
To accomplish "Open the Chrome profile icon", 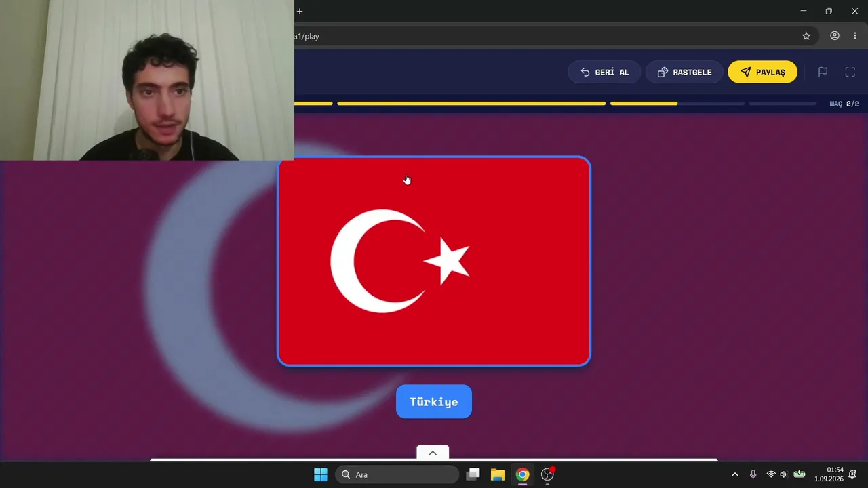I will point(835,36).
